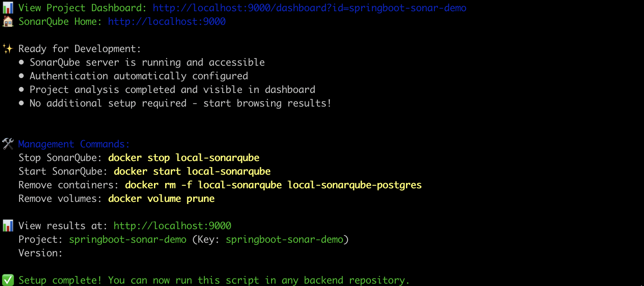Open the springboot-sonar-demo project dashboard URL

309,8
